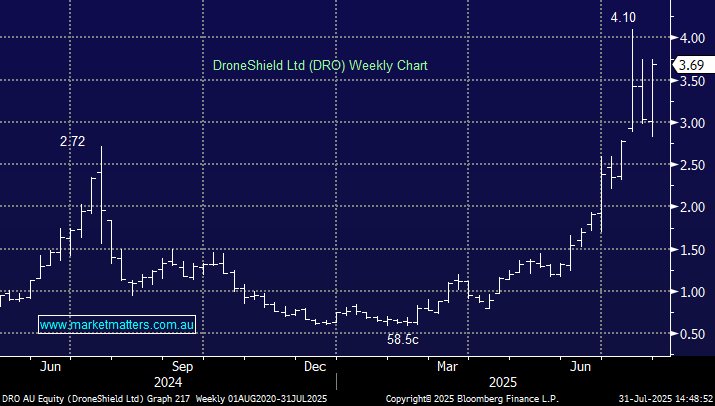Click the Mar x-axis label
The height and width of the screenshot is (406, 715).
(x=447, y=366)
